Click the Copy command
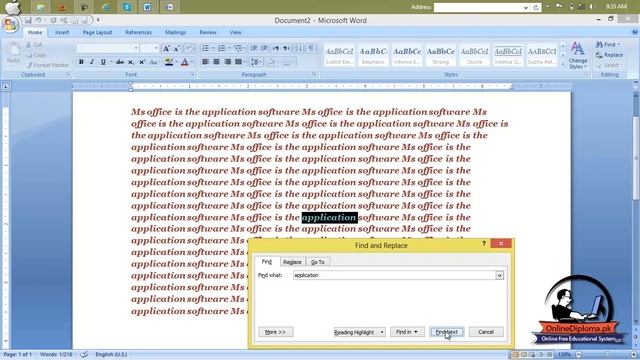Image resolution: width=640 pixels, height=360 pixels. (36, 55)
